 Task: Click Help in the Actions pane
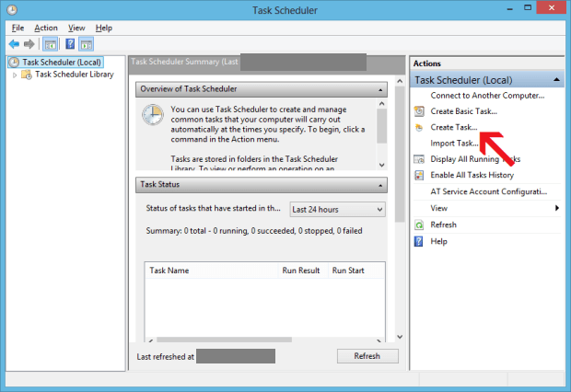(x=438, y=241)
